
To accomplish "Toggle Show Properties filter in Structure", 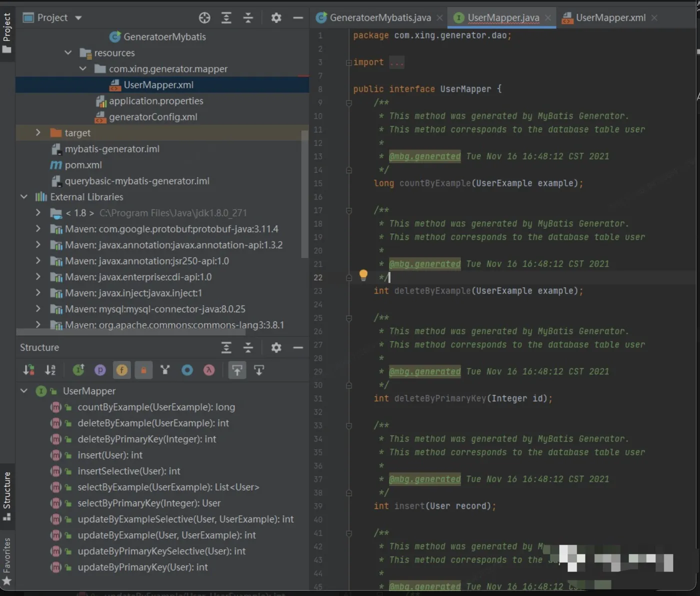I will [x=100, y=370].
